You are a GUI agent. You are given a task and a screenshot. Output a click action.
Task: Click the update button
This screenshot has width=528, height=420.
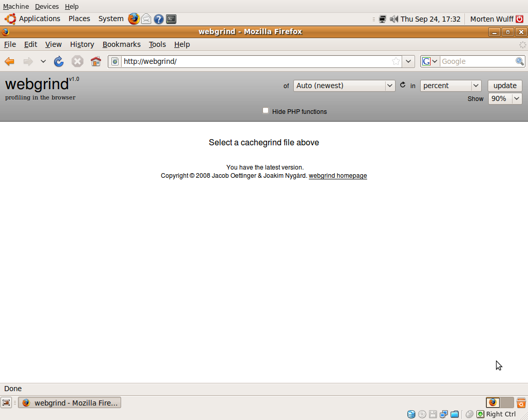(505, 86)
